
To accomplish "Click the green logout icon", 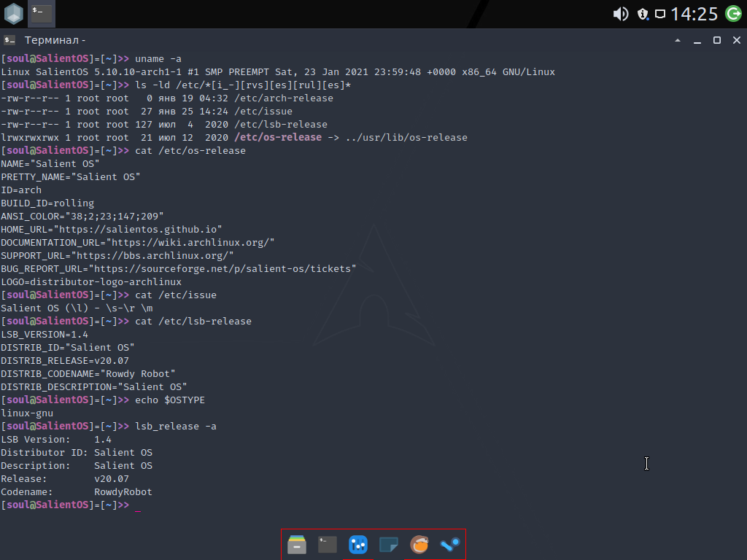I will [x=734, y=14].
